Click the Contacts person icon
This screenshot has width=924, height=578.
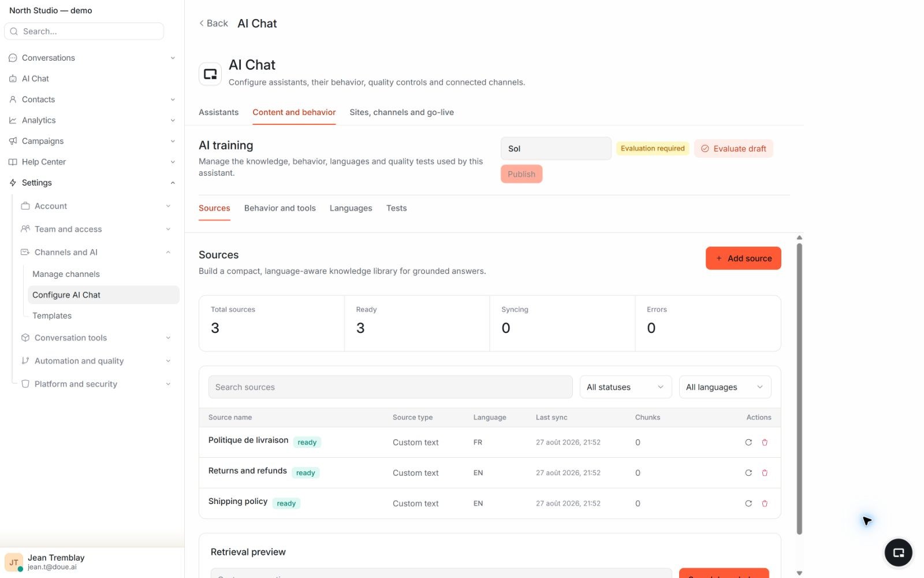click(x=13, y=99)
